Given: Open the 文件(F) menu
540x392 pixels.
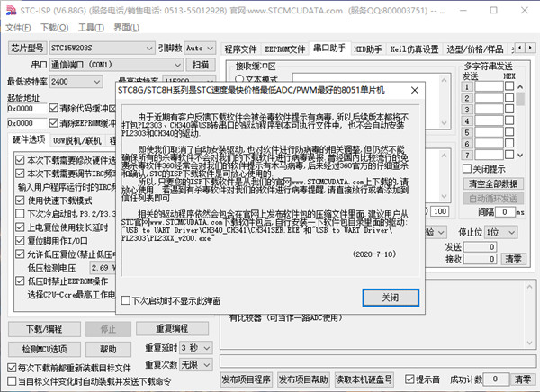Looking at the screenshot, I should pyautogui.click(x=18, y=28).
